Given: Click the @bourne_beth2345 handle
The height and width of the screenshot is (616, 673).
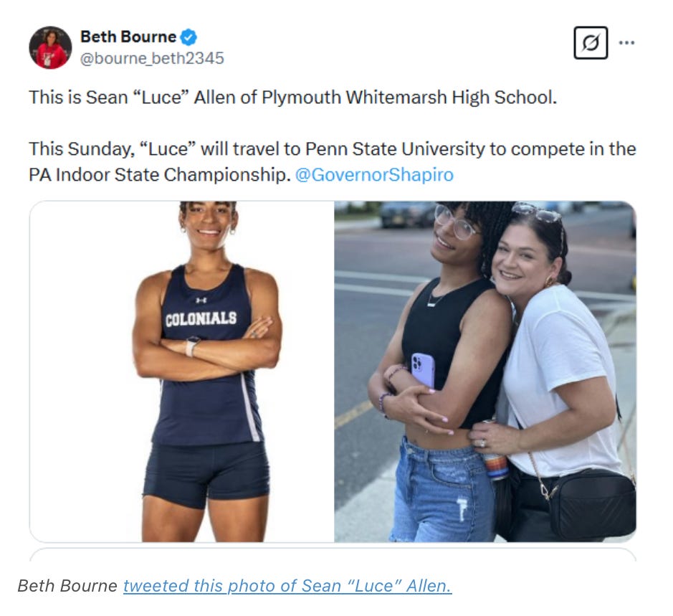Looking at the screenshot, I should (152, 58).
